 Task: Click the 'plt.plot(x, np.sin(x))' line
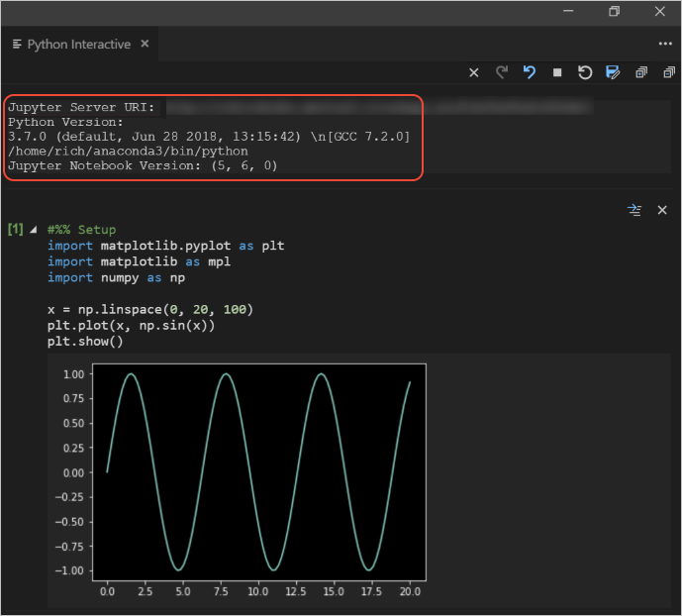coord(131,326)
